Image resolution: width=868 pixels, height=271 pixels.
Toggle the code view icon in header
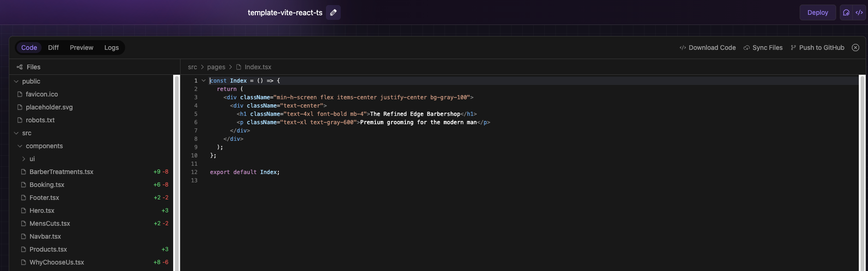click(859, 12)
